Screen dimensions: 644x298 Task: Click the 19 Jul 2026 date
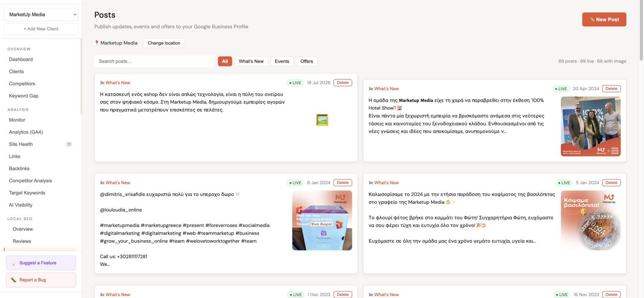click(x=319, y=83)
